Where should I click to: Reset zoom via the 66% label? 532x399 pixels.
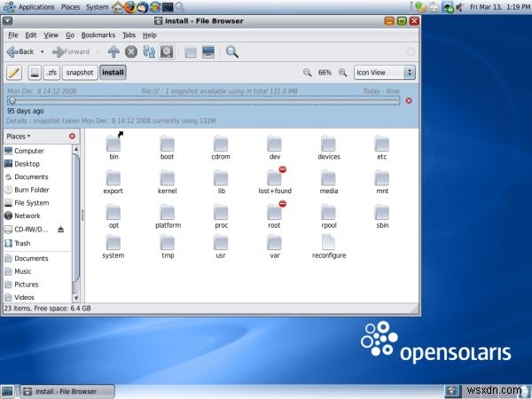325,73
